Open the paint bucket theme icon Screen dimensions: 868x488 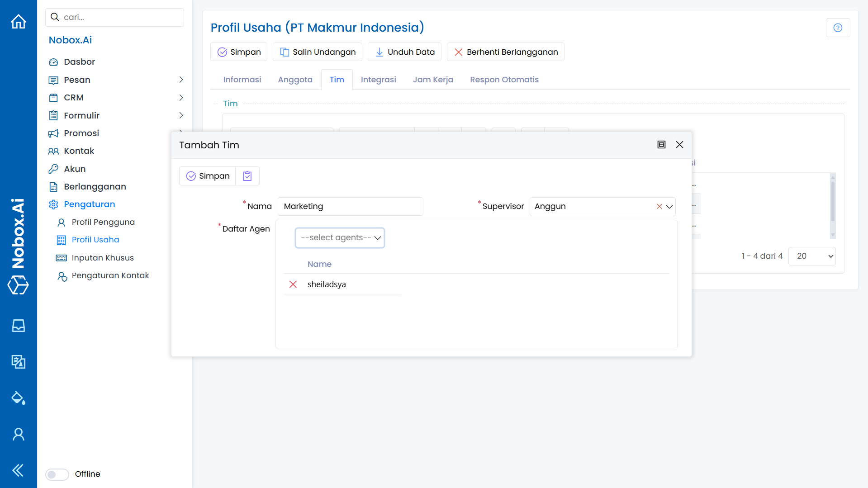(19, 398)
